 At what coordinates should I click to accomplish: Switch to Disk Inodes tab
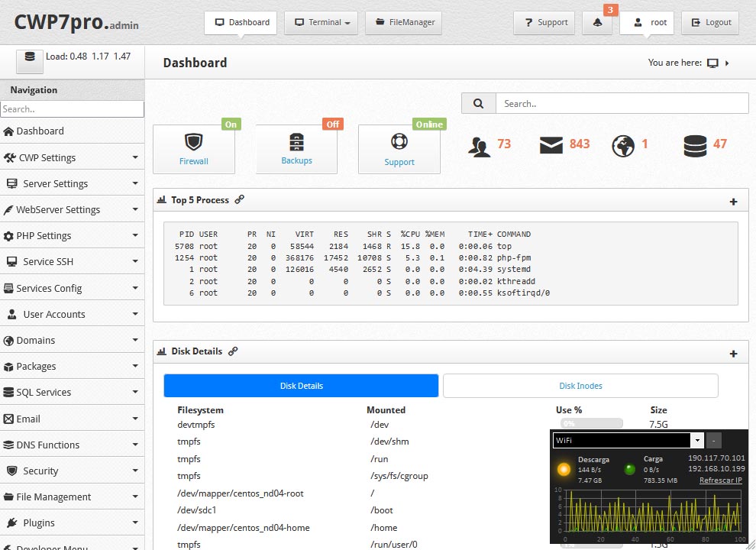(x=580, y=386)
